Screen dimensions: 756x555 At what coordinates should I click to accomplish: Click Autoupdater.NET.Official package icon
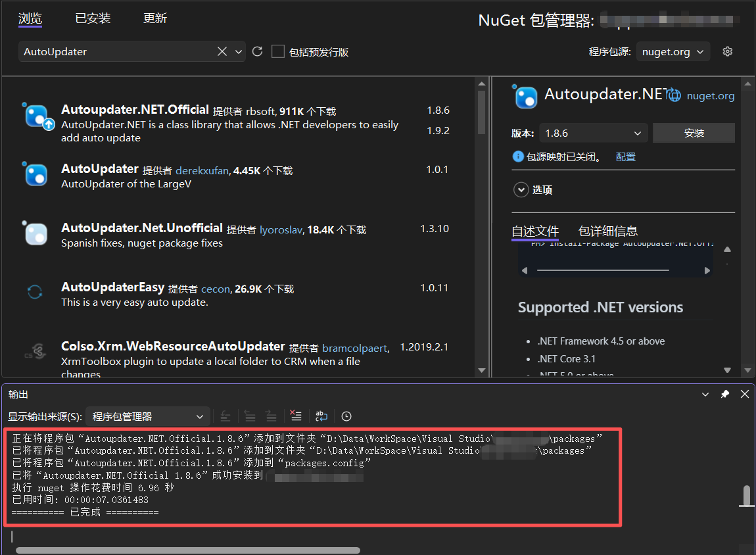tap(38, 116)
